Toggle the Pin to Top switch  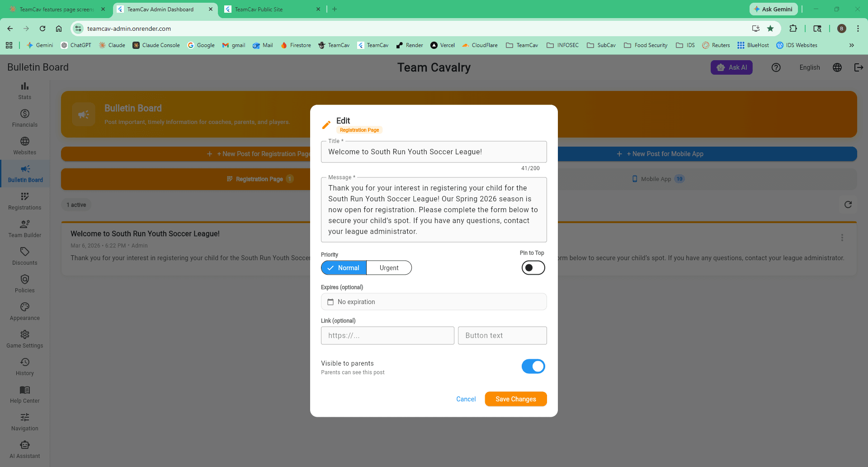tap(533, 268)
